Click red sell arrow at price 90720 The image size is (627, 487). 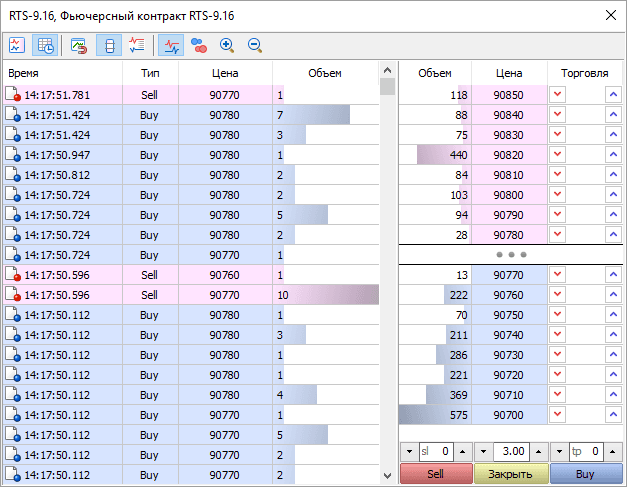tap(557, 375)
